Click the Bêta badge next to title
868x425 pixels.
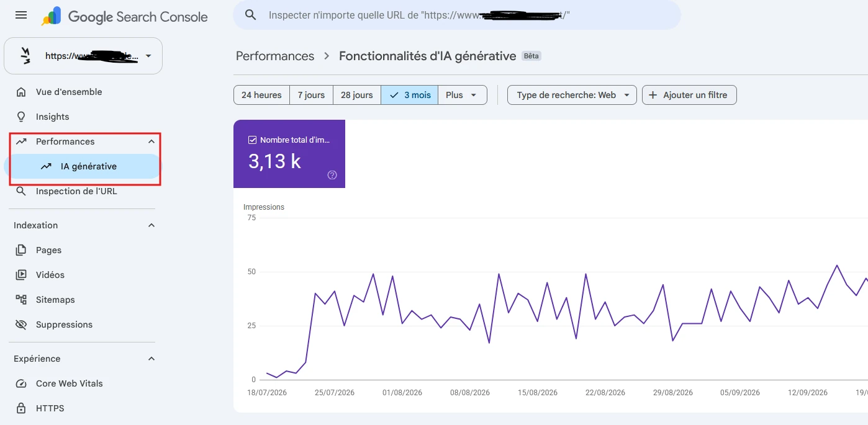[x=531, y=56]
